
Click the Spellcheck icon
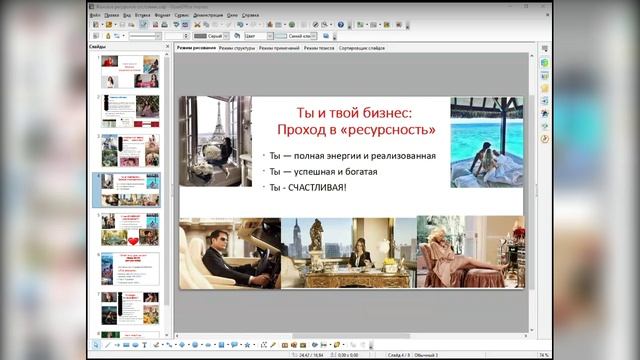(x=176, y=25)
